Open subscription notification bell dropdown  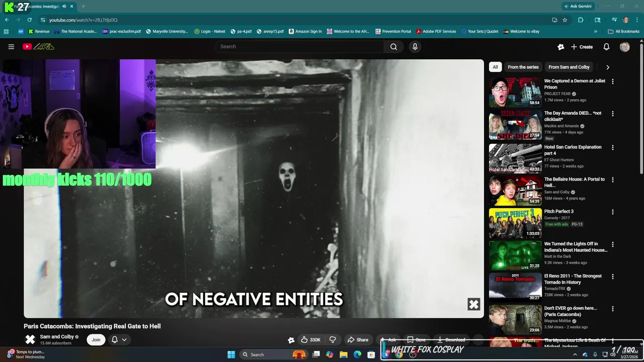[119, 339]
